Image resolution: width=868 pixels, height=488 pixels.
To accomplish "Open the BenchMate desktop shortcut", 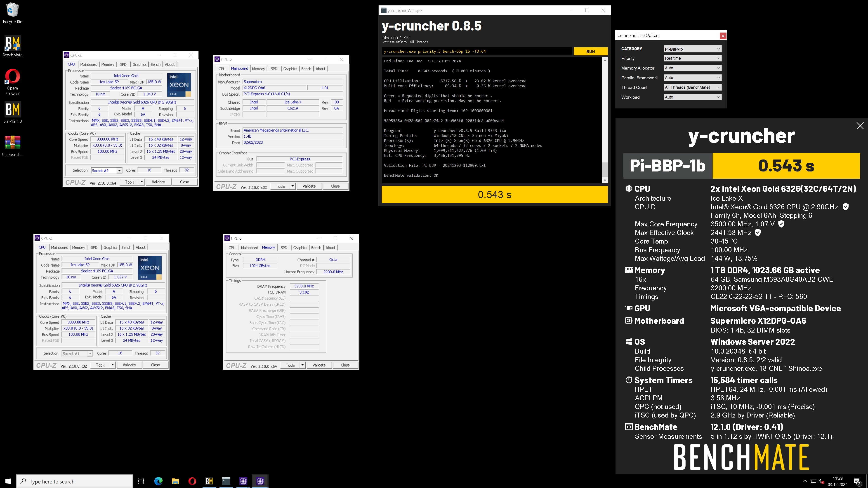I will pos(12,46).
